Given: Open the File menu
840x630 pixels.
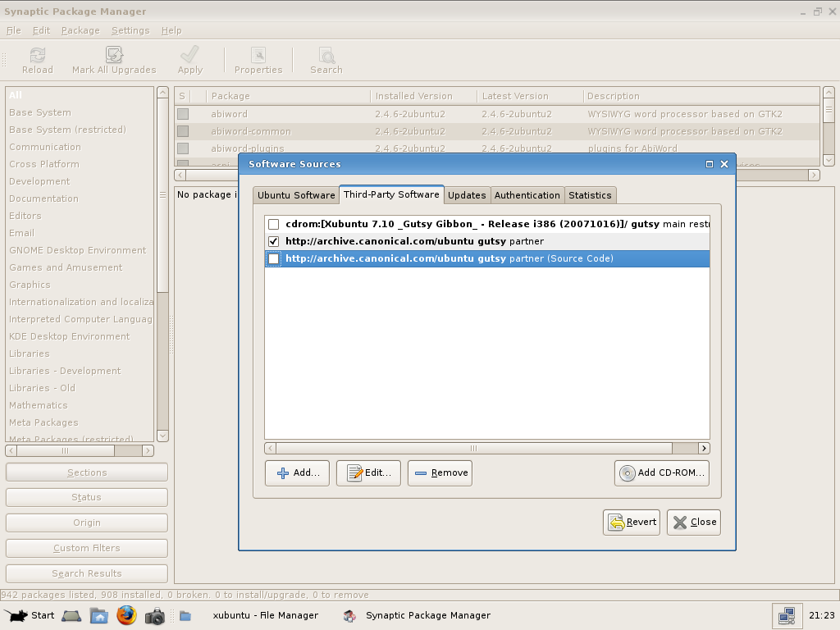Looking at the screenshot, I should pyautogui.click(x=13, y=30).
